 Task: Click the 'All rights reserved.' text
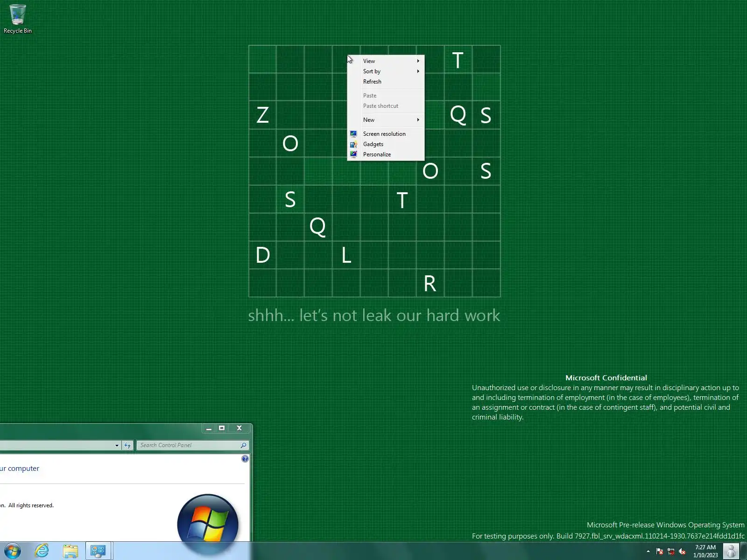pyautogui.click(x=31, y=505)
